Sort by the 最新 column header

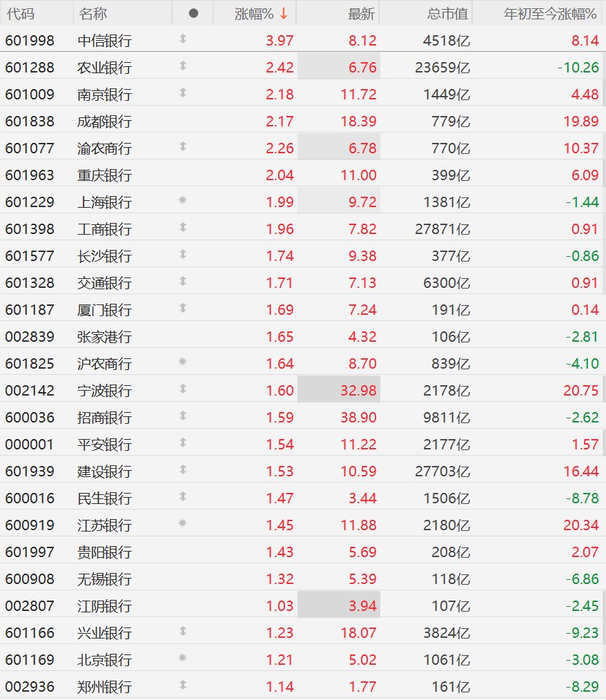(x=361, y=14)
